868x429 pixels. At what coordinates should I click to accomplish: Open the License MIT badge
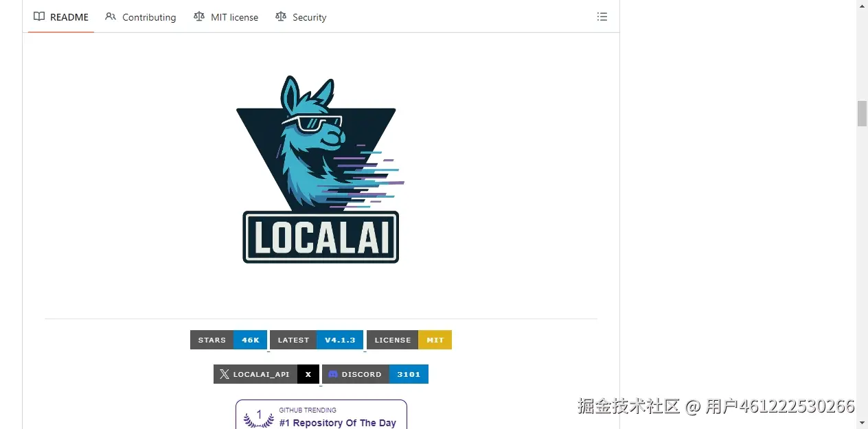[409, 340]
